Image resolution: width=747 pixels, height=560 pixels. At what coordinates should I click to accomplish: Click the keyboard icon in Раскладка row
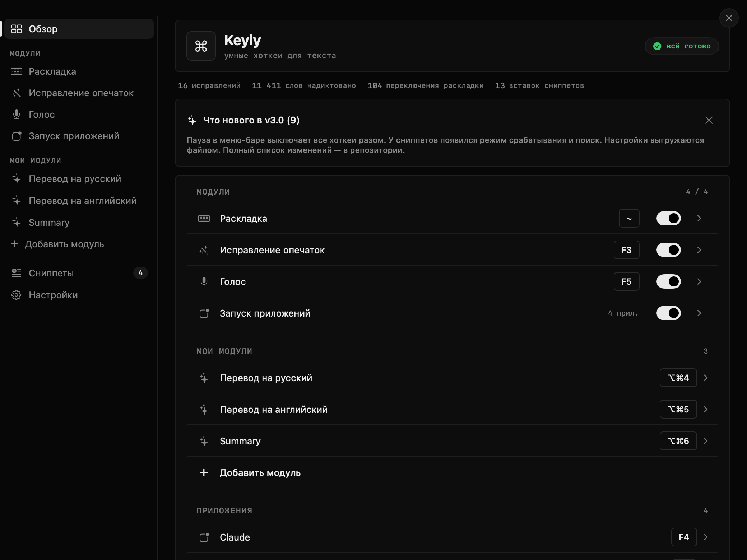click(204, 219)
